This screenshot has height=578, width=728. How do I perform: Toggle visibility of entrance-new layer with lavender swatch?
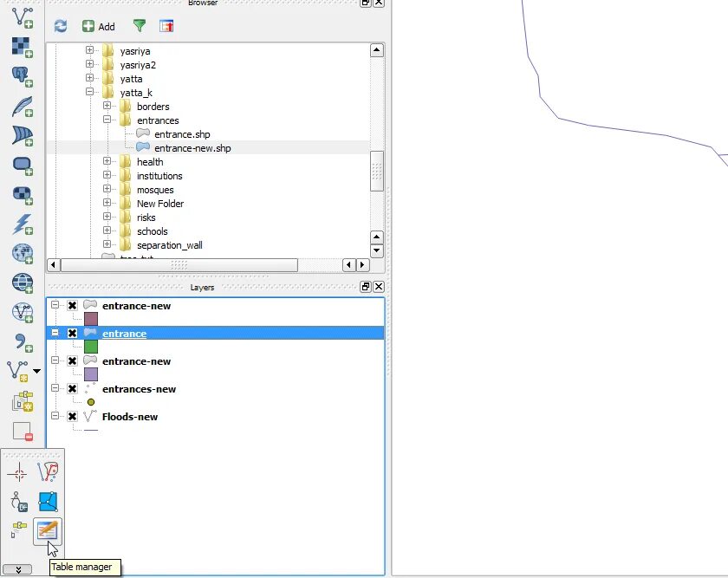click(x=72, y=360)
